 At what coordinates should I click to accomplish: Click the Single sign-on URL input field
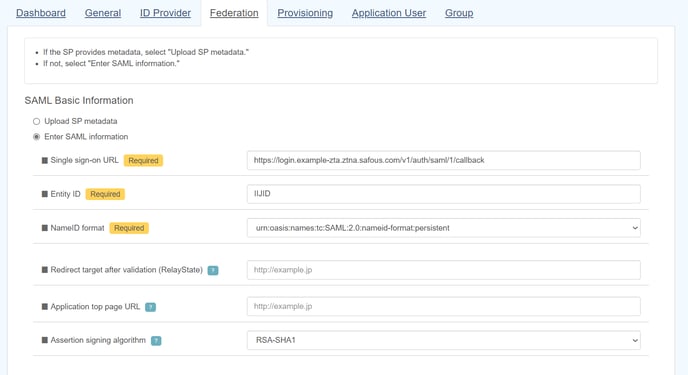pyautogui.click(x=444, y=161)
